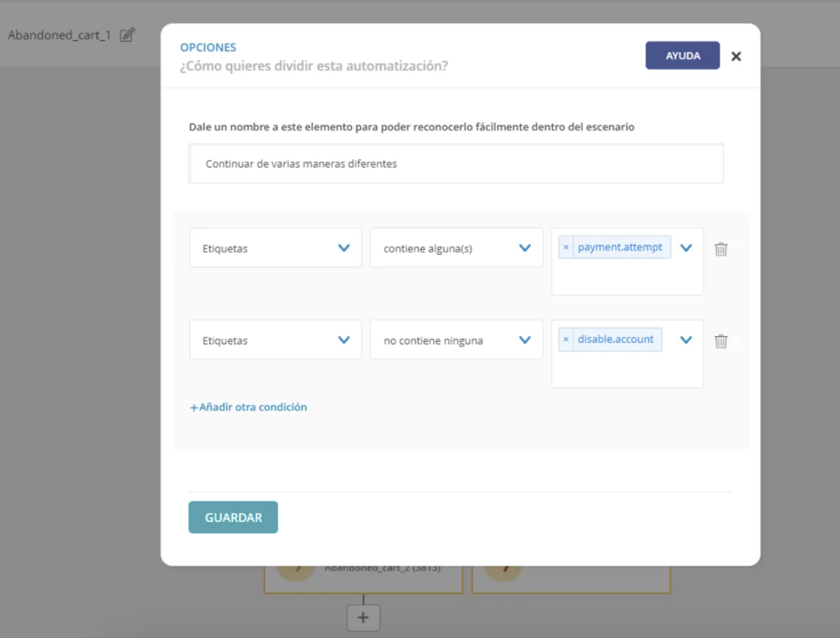Expand the tag list beside disable.account
840x638 pixels.
click(686, 340)
